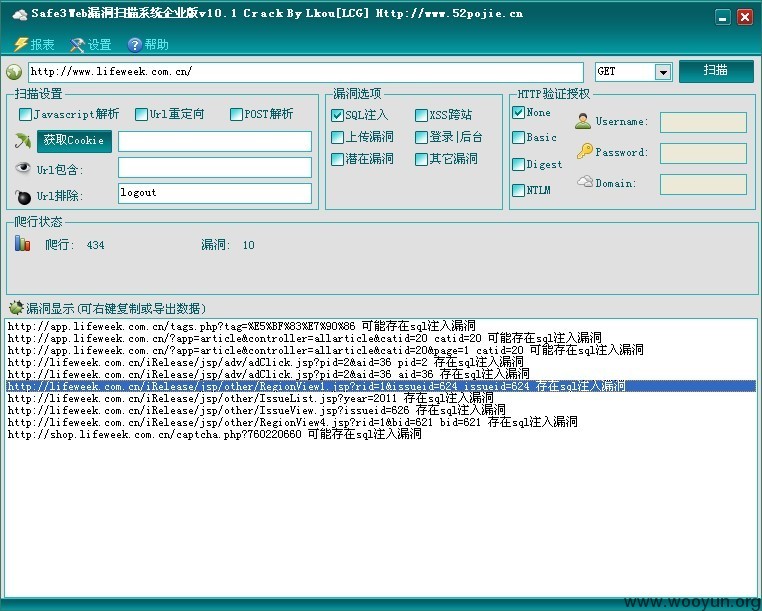
Task: Click the cookie value input field
Action: (215, 141)
